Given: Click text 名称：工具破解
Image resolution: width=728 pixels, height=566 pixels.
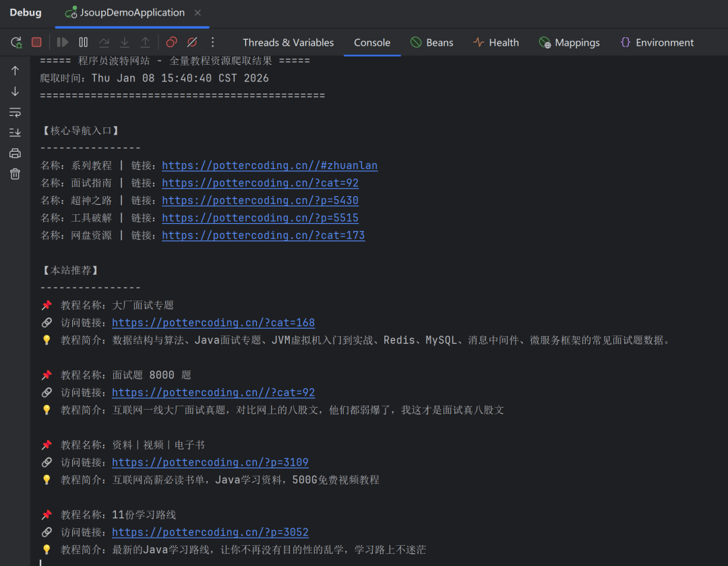Looking at the screenshot, I should point(76,218).
